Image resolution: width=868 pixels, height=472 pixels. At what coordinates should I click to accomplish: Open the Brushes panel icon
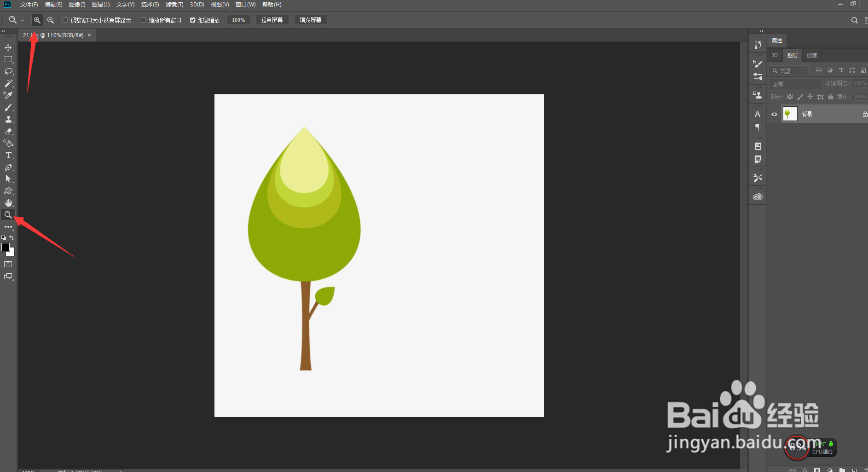tap(758, 76)
